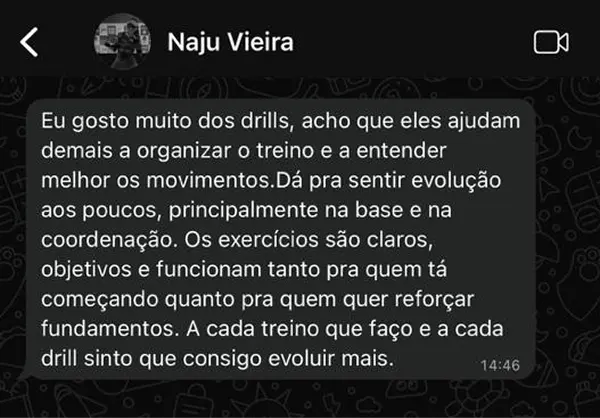This screenshot has width=600, height=418.
Task: Click the word "começando" in the message
Action: point(99,300)
